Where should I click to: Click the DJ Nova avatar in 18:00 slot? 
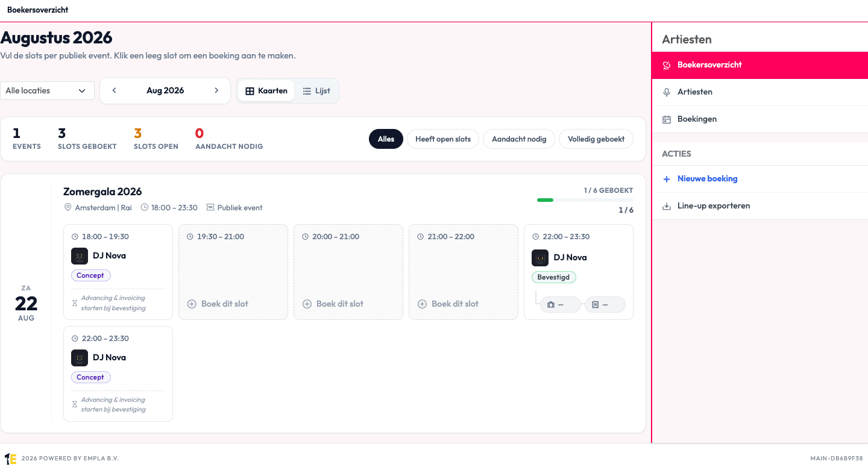(x=80, y=256)
